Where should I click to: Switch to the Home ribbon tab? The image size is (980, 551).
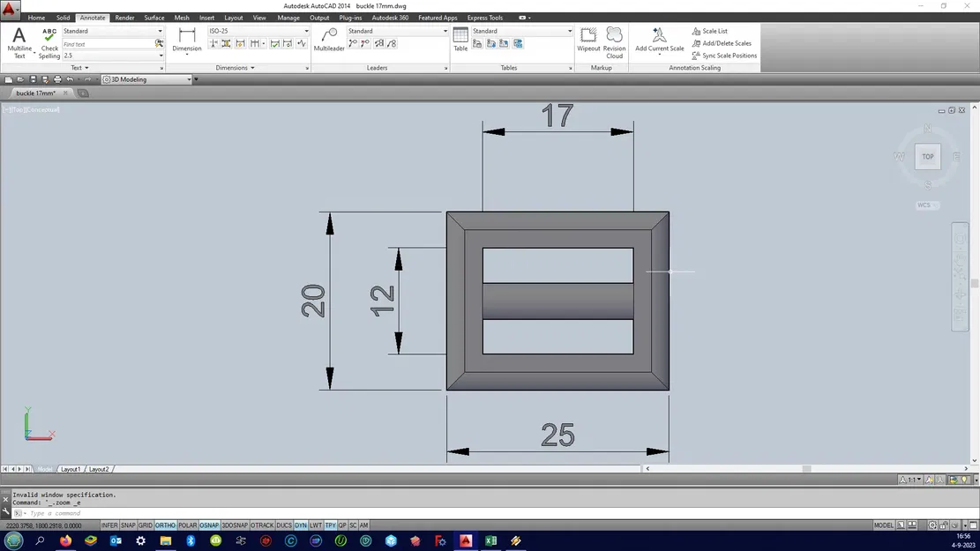click(x=36, y=18)
